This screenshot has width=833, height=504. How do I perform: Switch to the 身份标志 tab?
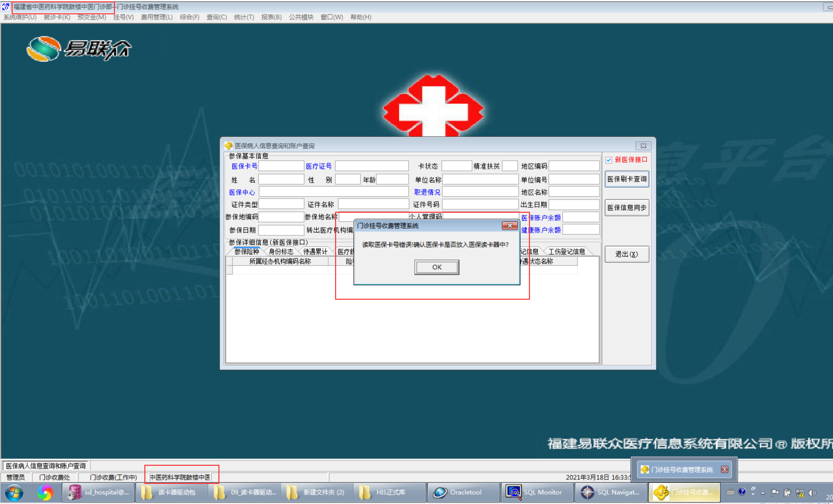281,252
